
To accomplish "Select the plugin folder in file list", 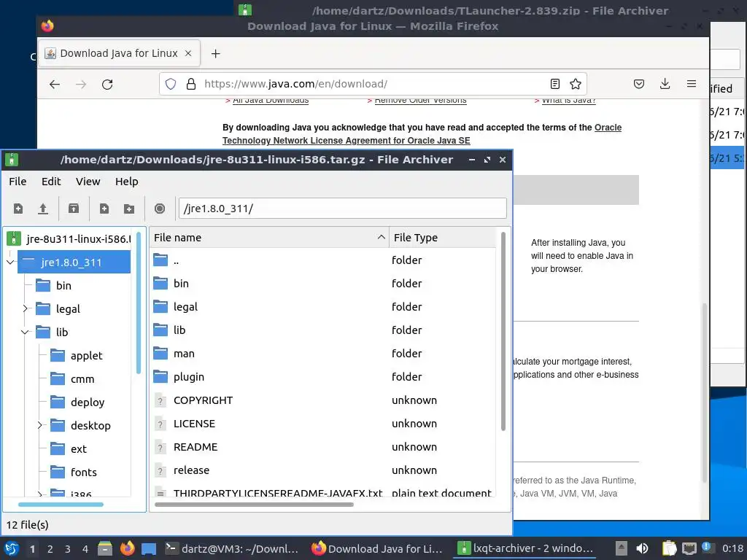I will (324, 377).
